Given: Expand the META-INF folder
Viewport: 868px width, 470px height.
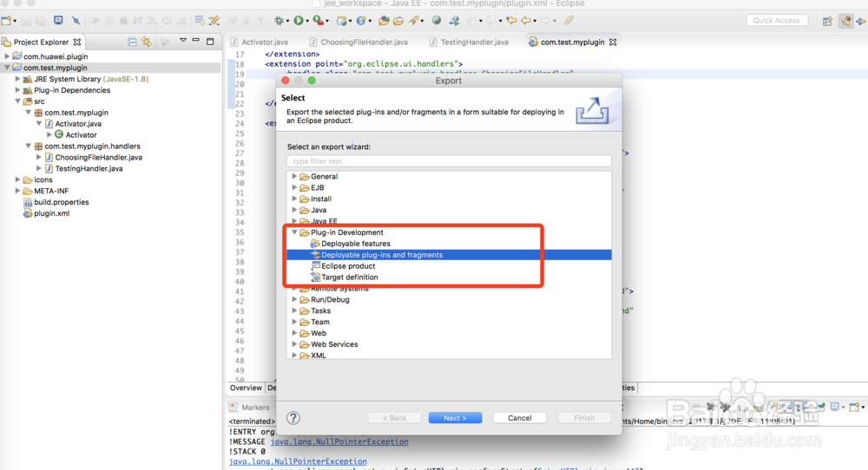Looking at the screenshot, I should [17, 191].
